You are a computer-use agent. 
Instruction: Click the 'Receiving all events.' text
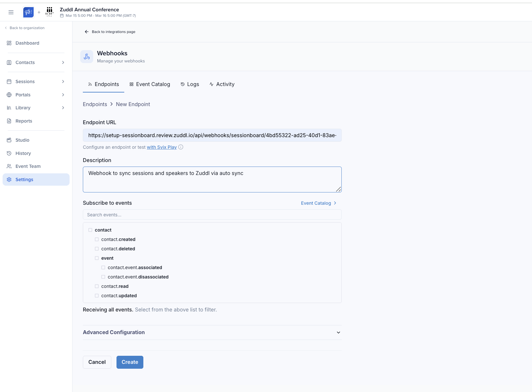[x=108, y=310]
